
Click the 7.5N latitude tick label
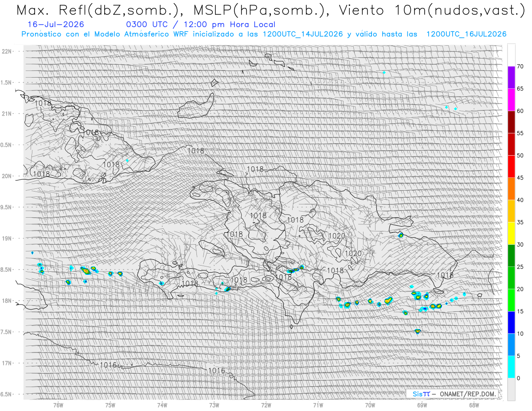click(x=7, y=332)
